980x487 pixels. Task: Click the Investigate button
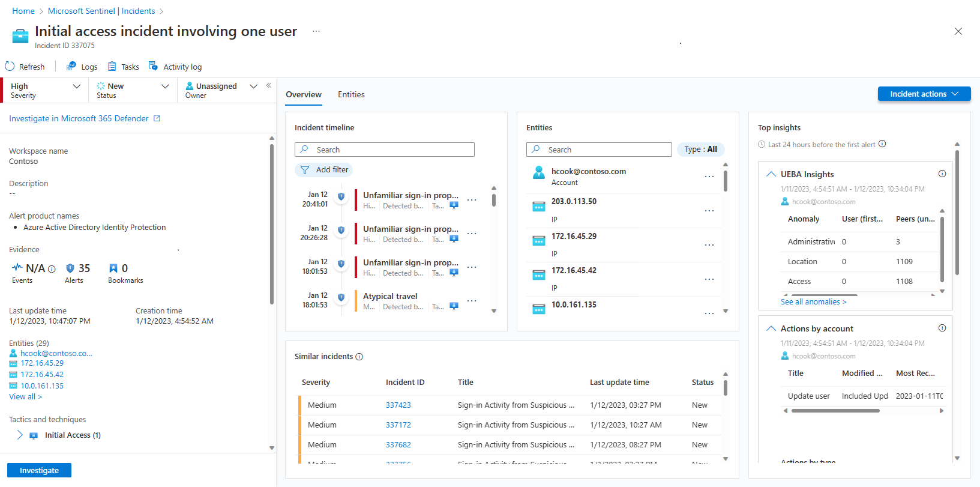39,470
